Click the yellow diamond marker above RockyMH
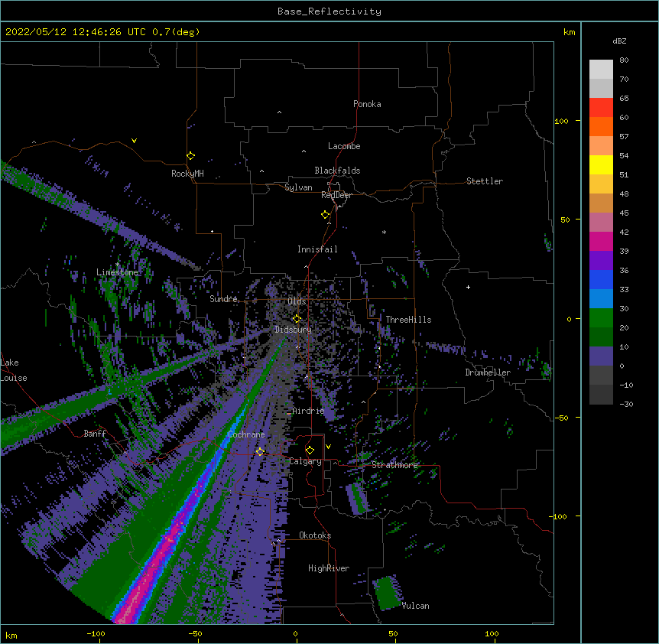Screen dimensions: 659x644 point(191,156)
